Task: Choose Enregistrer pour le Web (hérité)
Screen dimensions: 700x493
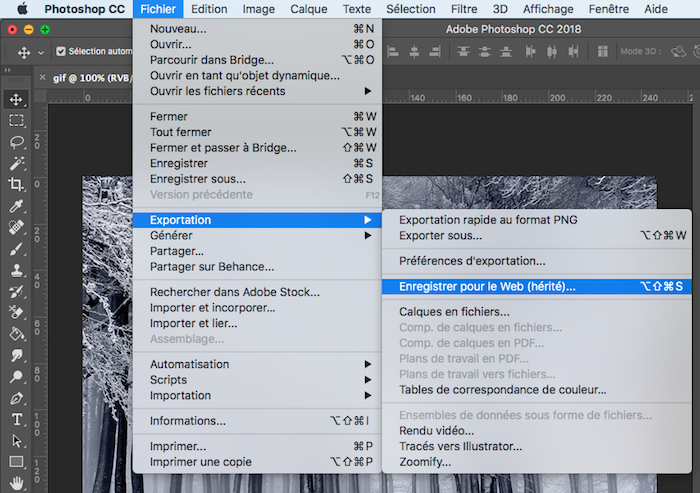Action: (537, 286)
